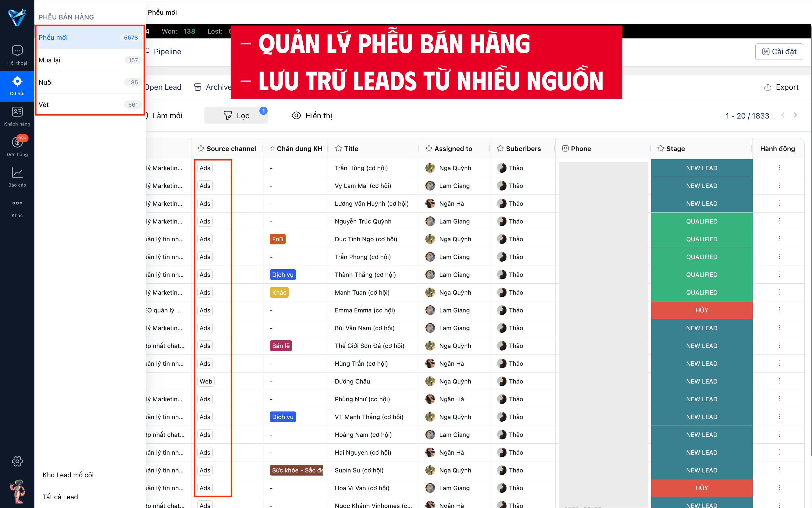Go to the next page of leads
This screenshot has width=812, height=508.
click(x=795, y=115)
